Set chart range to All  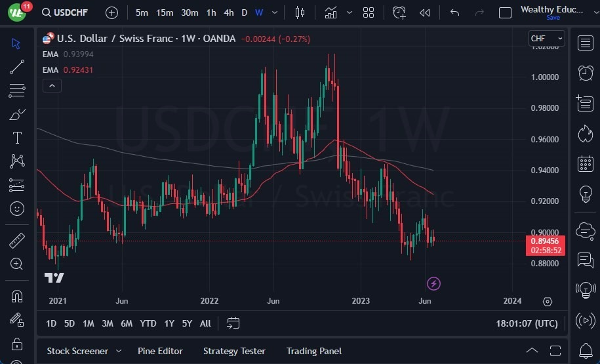tap(205, 323)
